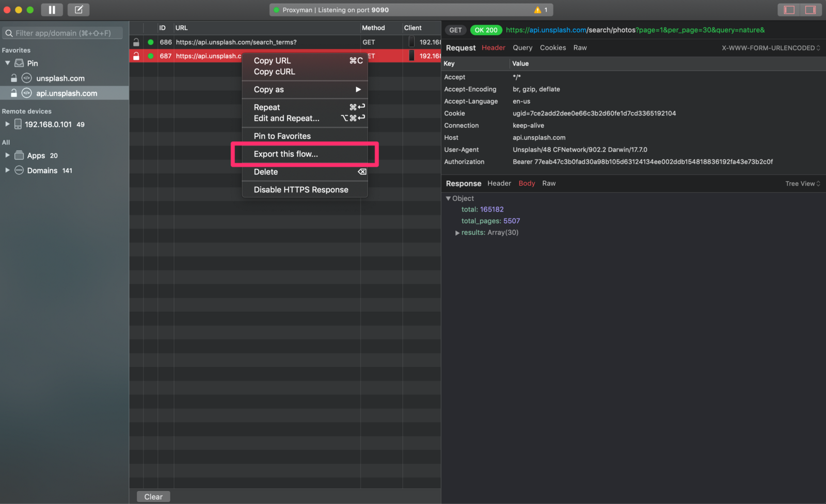Viewport: 826px width, 504px height.
Task: Choose Export this flow menu item
Action: point(305,154)
